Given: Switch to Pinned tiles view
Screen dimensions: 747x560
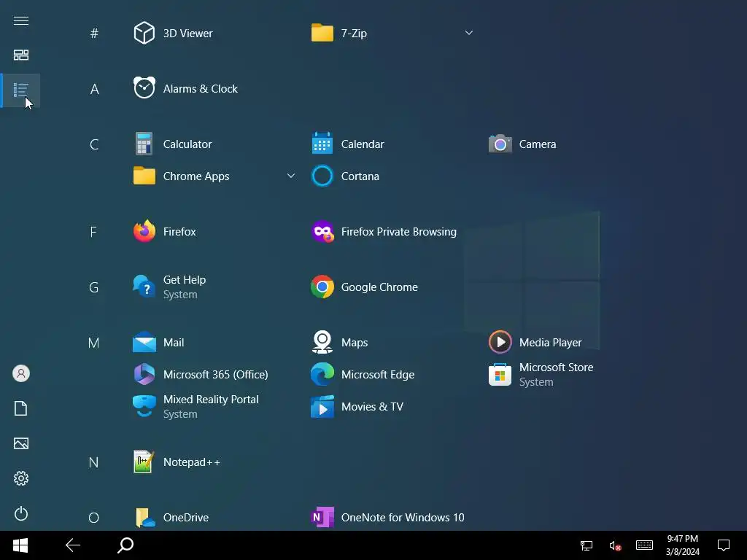Looking at the screenshot, I should pos(21,55).
